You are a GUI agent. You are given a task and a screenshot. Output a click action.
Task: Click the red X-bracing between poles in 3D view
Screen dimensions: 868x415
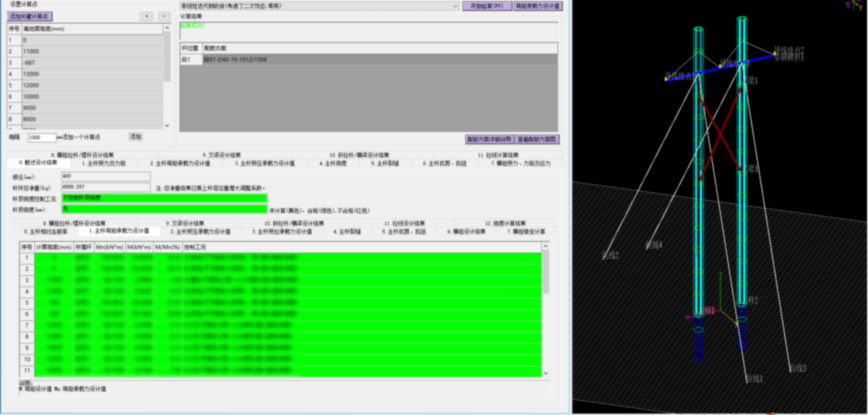[x=721, y=134]
